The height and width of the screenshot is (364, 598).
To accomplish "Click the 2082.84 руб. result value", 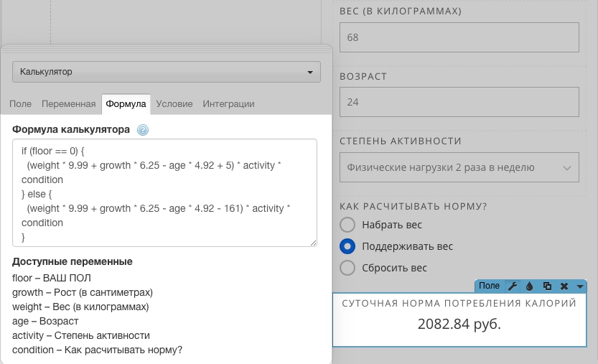I will [459, 324].
